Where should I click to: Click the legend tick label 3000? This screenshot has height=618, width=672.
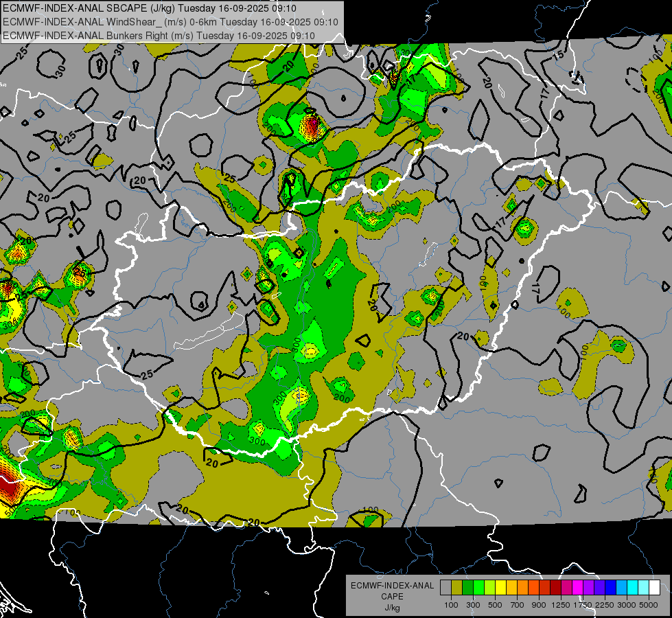pyautogui.click(x=627, y=605)
